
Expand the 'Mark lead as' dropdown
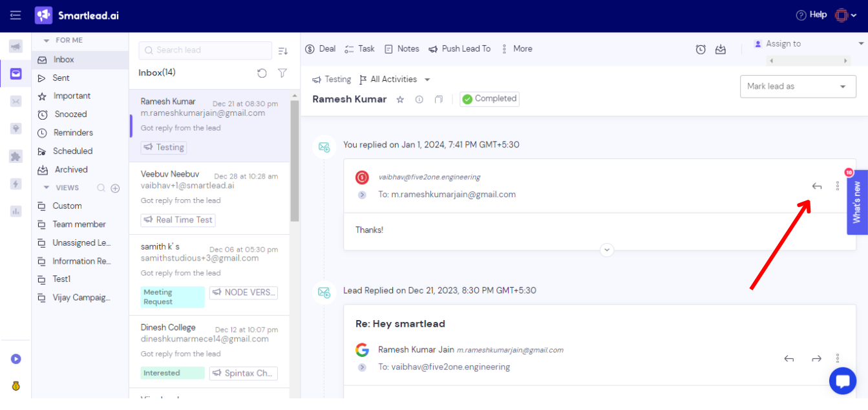[x=798, y=86]
